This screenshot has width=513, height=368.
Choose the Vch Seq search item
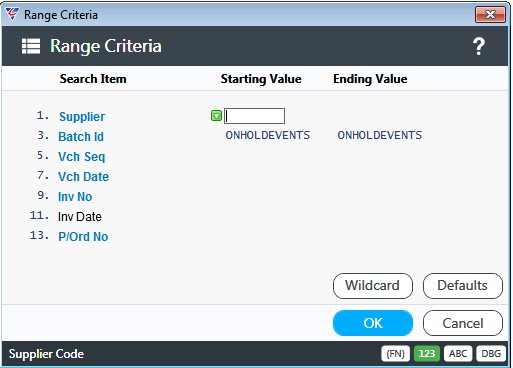tap(82, 157)
